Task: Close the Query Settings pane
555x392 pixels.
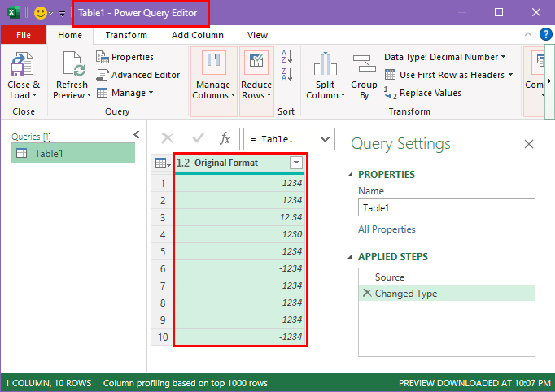Action: [x=529, y=144]
